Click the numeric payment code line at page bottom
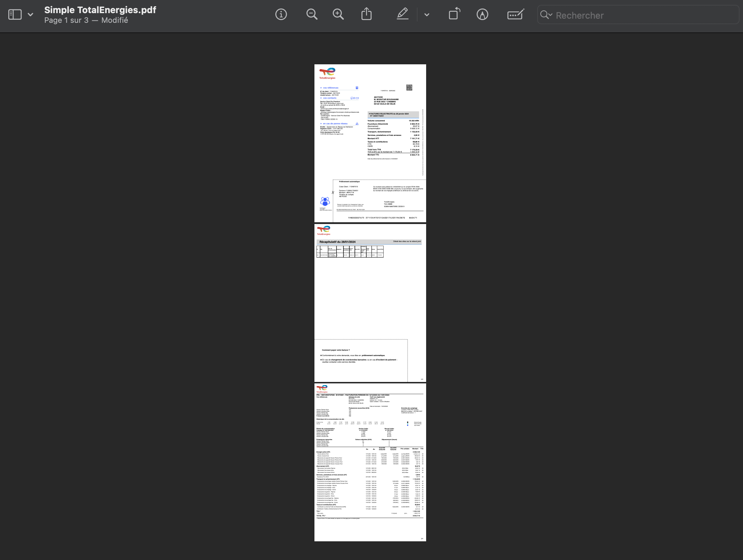This screenshot has width=743, height=560. tap(383, 218)
